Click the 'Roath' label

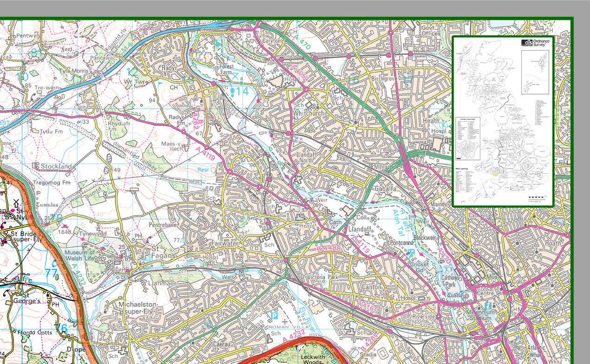[552, 243]
